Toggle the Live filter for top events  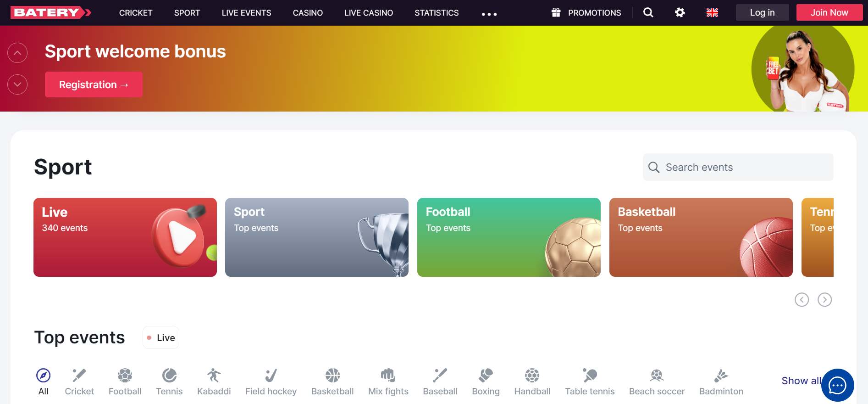pyautogui.click(x=161, y=338)
